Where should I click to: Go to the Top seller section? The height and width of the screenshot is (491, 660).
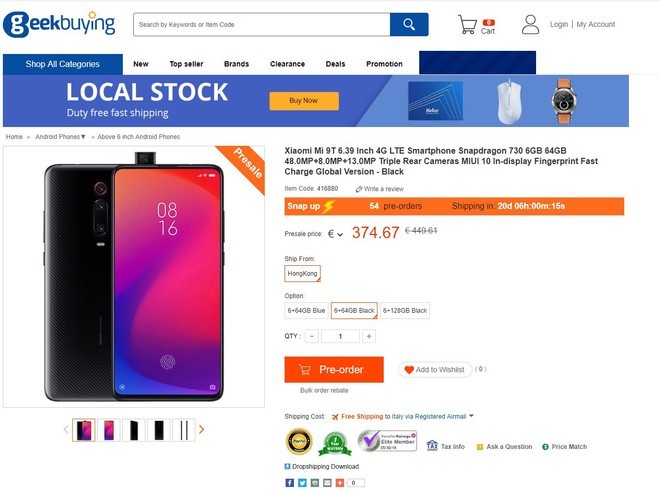coord(186,64)
